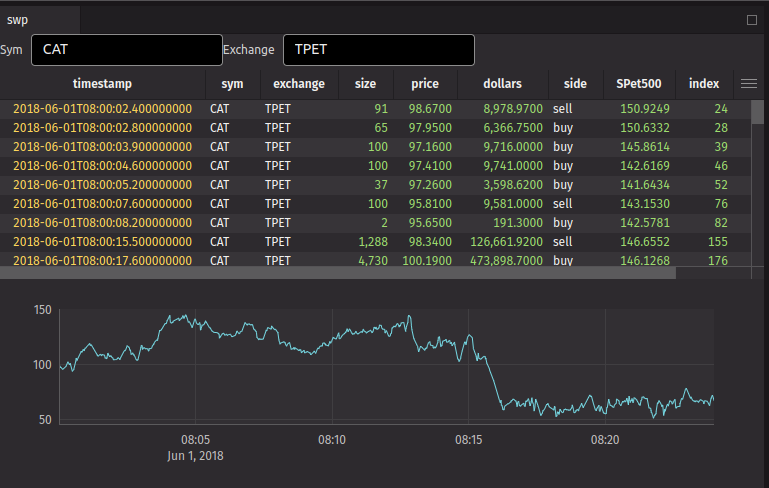Screen dimensions: 769x488
Task: Click the index column header
Action: [705, 84]
